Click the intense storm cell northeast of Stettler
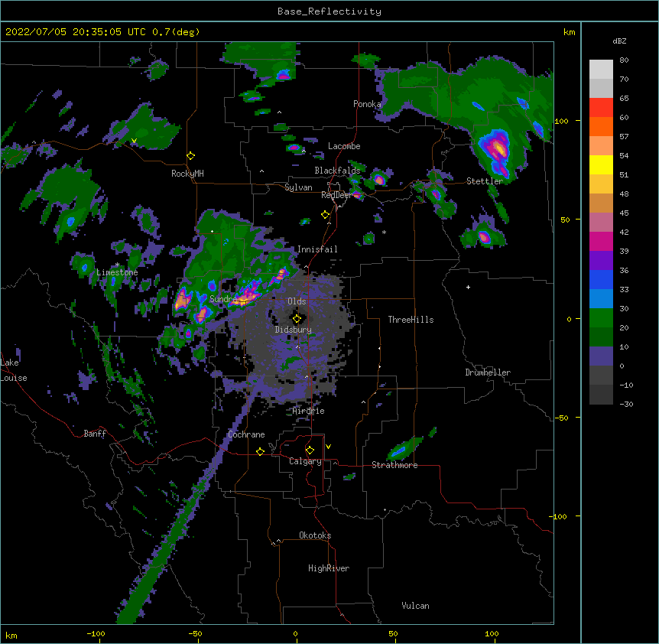 click(498, 149)
